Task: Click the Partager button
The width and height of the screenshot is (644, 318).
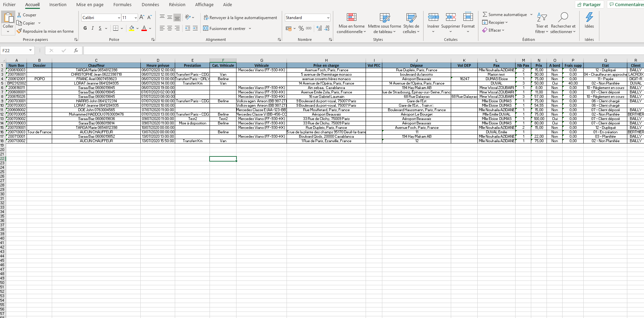Action: [589, 4]
